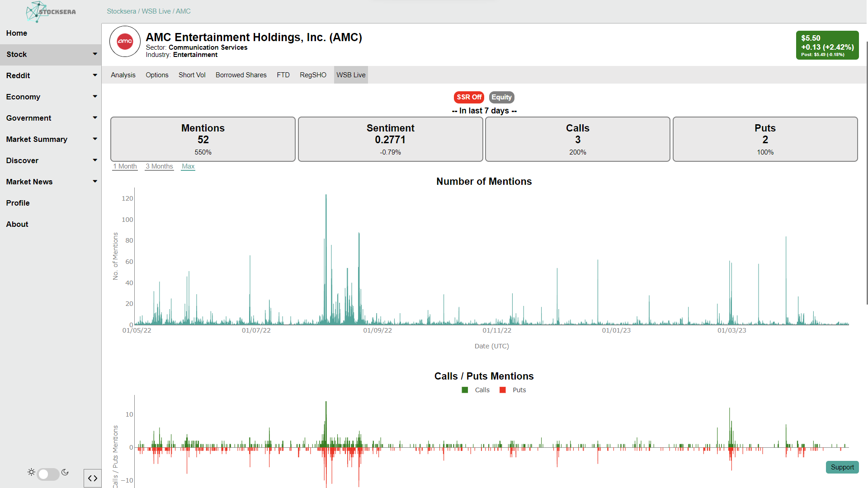Image resolution: width=868 pixels, height=488 pixels.
Task: Click the Stocksera logo icon
Action: point(37,11)
